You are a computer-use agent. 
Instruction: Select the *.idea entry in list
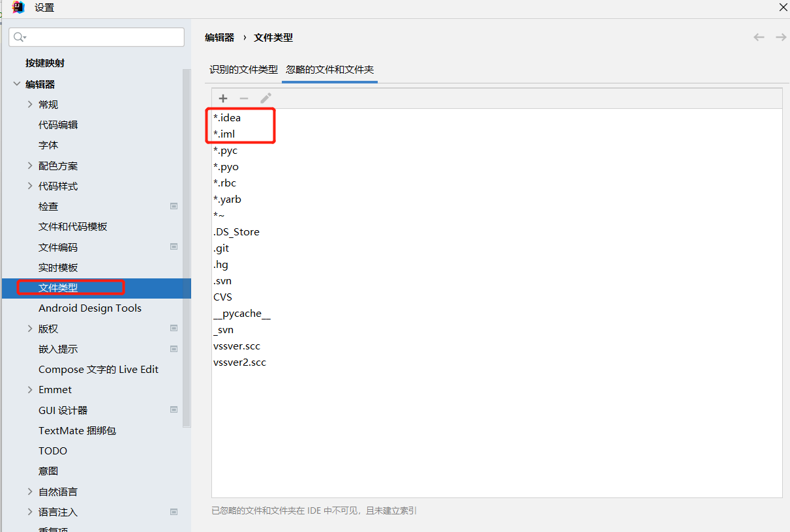tap(227, 118)
